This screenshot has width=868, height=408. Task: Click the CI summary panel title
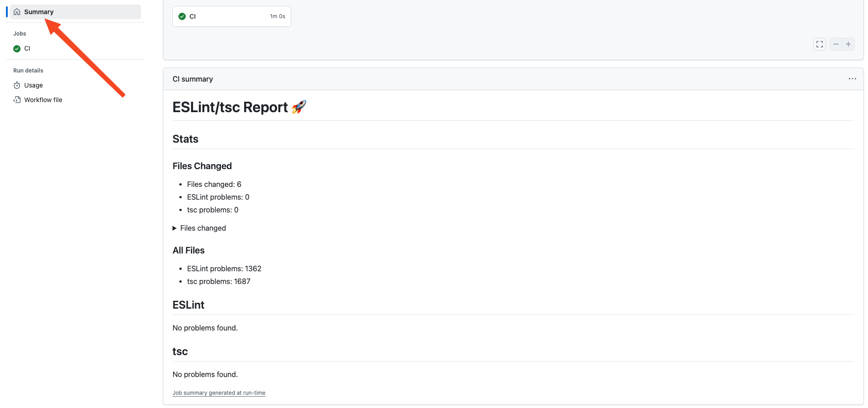click(193, 79)
